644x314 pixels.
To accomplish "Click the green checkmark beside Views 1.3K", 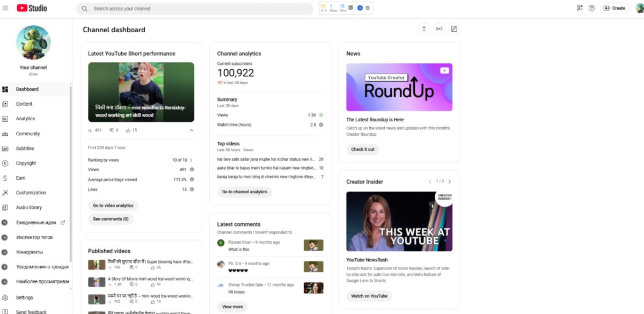I will [321, 115].
